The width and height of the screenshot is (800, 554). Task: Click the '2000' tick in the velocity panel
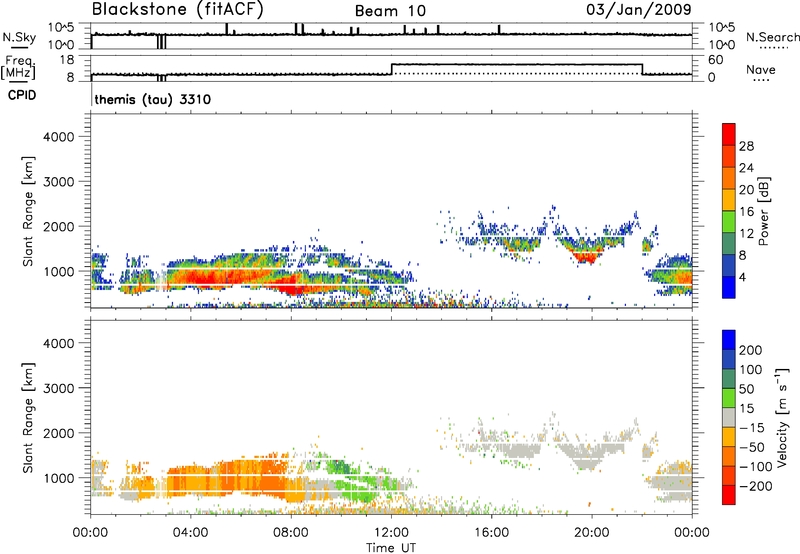[58, 434]
